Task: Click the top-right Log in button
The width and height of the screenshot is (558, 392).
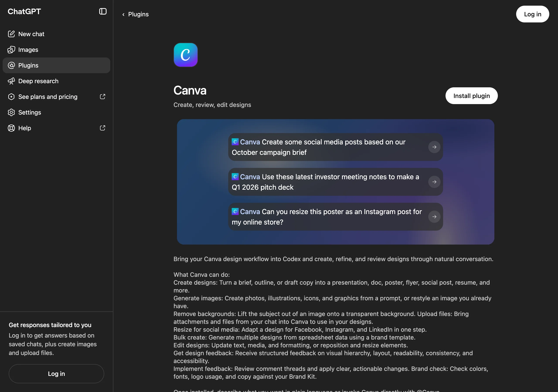Action: (532, 14)
